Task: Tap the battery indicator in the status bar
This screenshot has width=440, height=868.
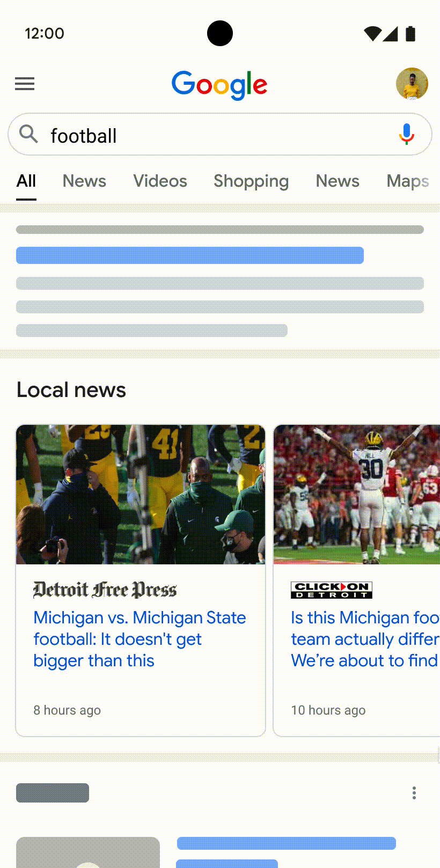Action: pyautogui.click(x=410, y=33)
